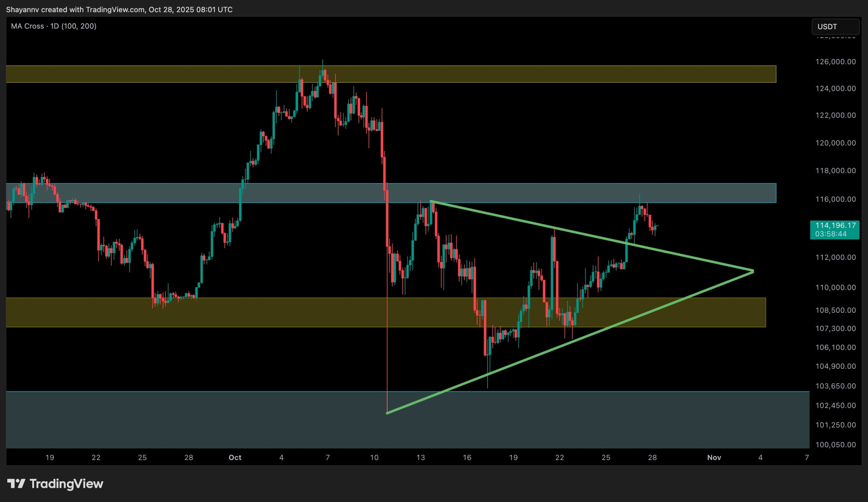Click the triangle apex point

pos(753,271)
